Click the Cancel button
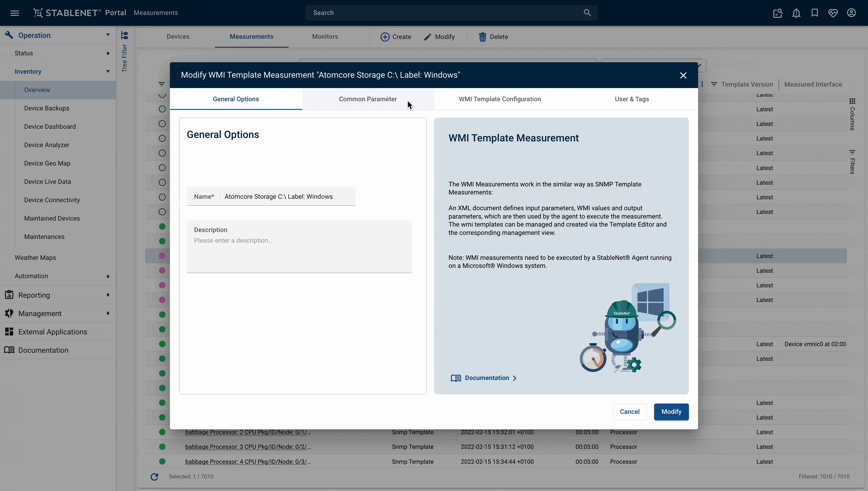 [x=629, y=412]
